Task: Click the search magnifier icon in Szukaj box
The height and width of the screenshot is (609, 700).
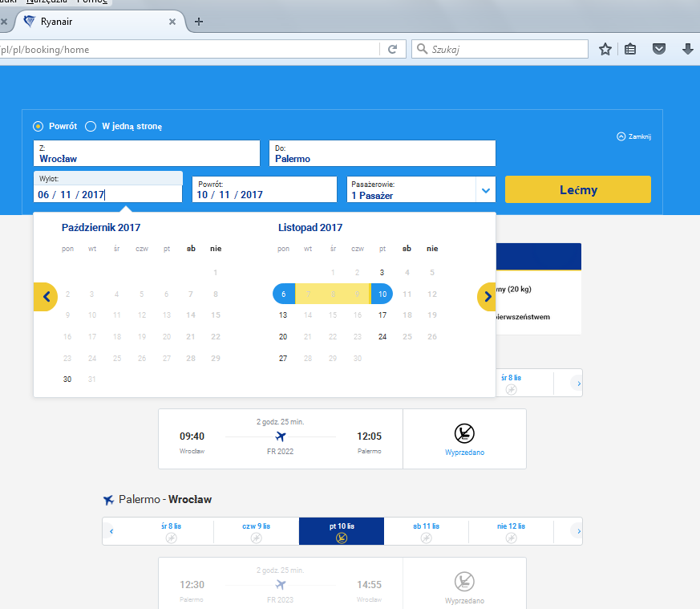Action: pyautogui.click(x=422, y=49)
